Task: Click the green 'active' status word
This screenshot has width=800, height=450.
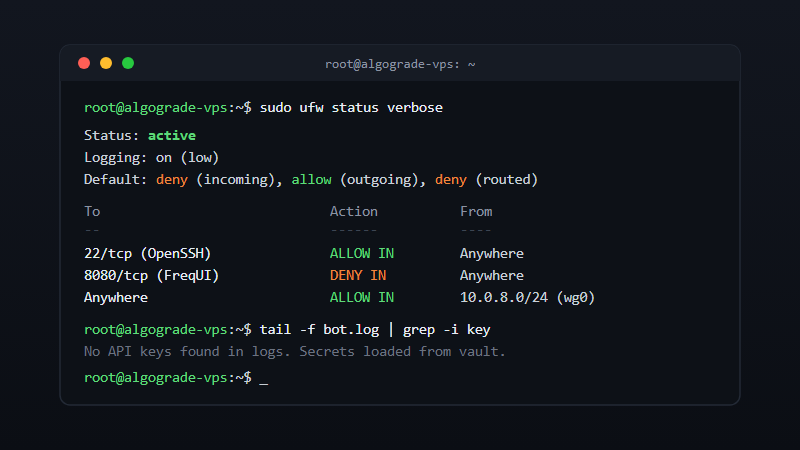Action: tap(172, 135)
